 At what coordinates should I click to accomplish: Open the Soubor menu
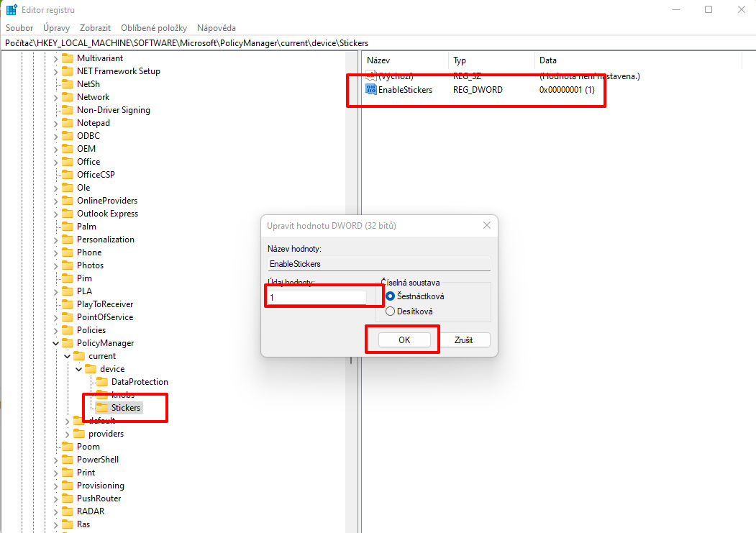click(x=19, y=28)
